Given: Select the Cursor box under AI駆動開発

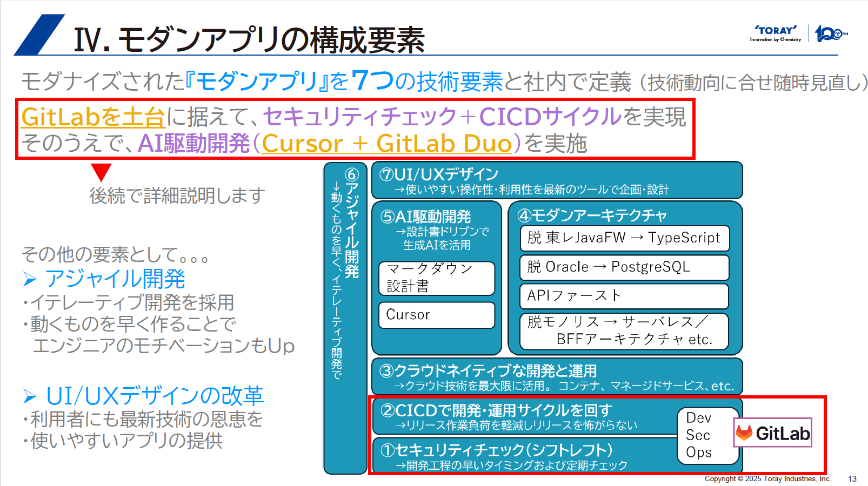Looking at the screenshot, I should tap(437, 315).
